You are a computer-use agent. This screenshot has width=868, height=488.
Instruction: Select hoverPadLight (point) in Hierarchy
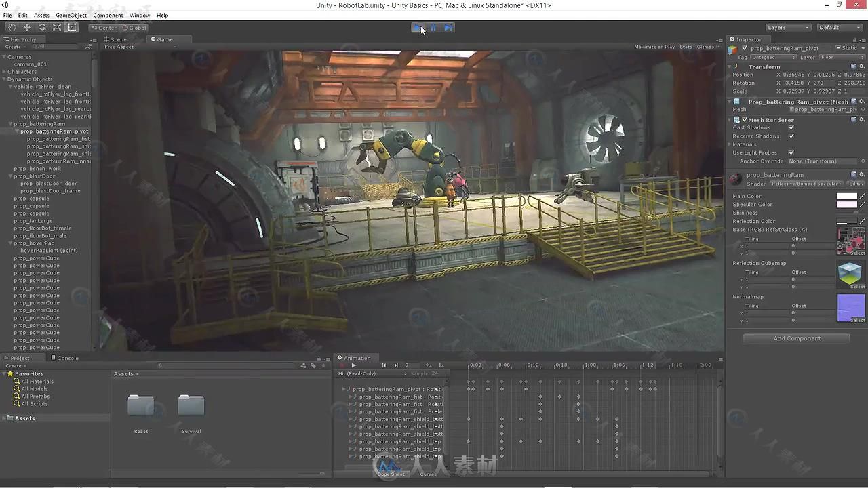(49, 251)
